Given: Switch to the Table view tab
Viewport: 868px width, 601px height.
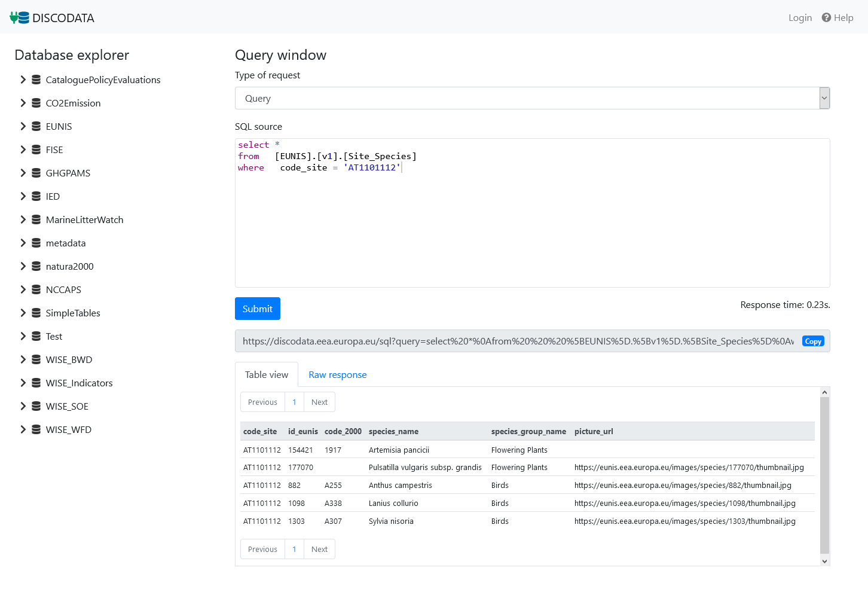Looking at the screenshot, I should click(x=267, y=374).
